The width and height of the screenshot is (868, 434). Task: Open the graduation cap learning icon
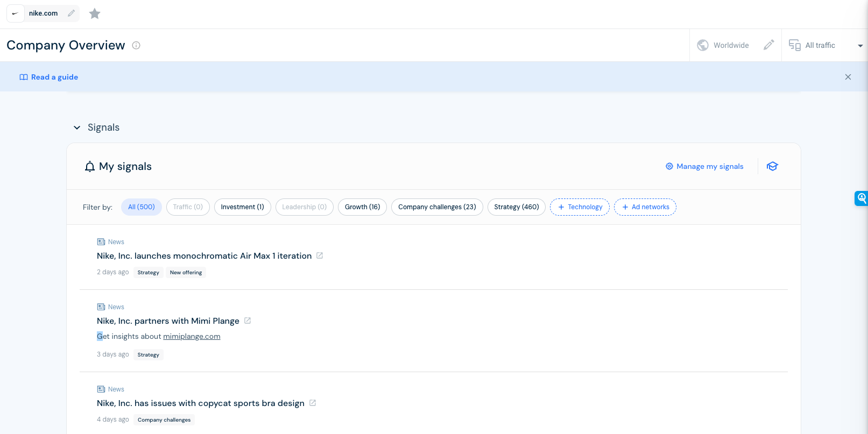(773, 166)
